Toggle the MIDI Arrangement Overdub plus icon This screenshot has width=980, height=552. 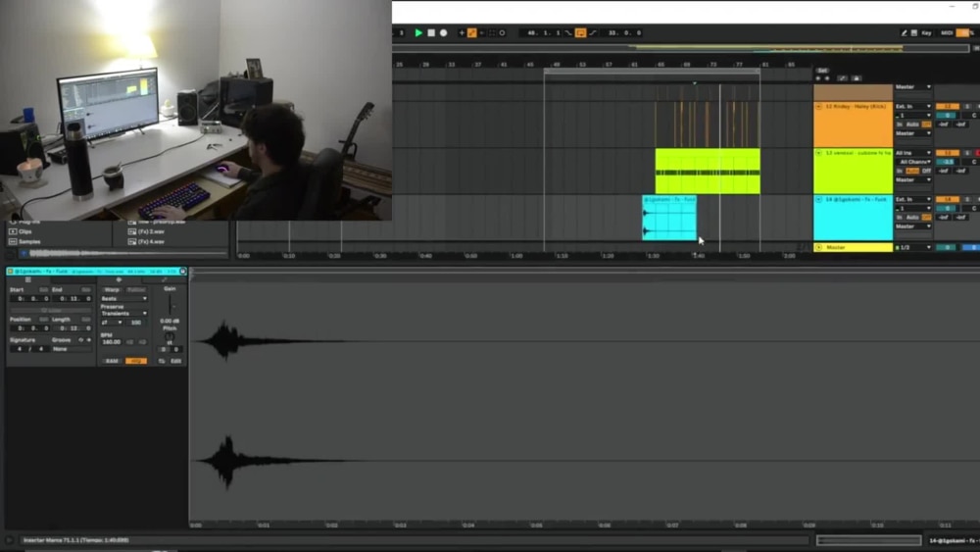(462, 32)
